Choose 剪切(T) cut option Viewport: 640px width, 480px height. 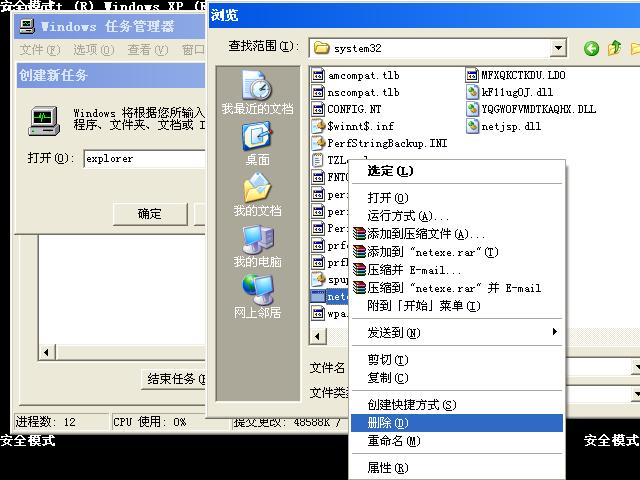[x=456, y=360]
